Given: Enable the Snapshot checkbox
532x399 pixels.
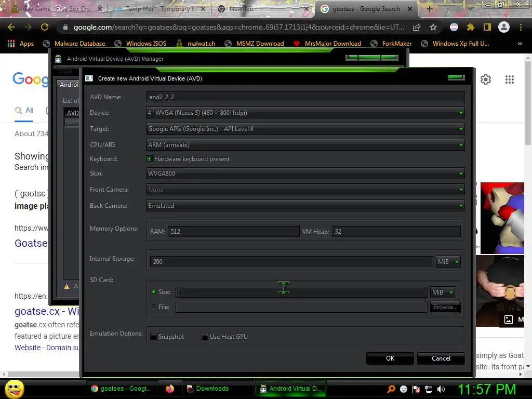Looking at the screenshot, I should click(x=153, y=337).
